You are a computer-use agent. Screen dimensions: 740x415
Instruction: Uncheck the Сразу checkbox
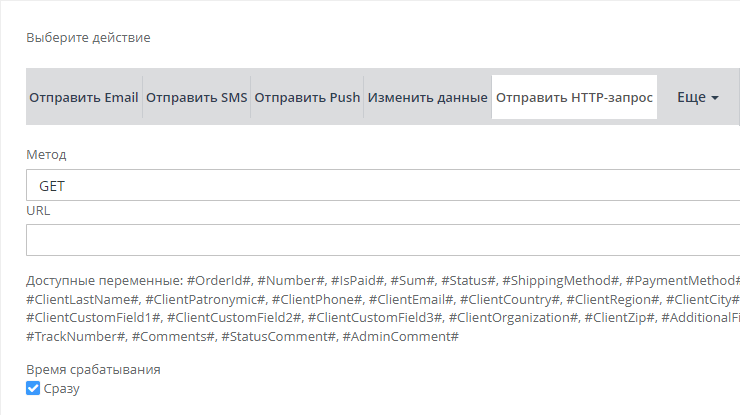[33, 389]
